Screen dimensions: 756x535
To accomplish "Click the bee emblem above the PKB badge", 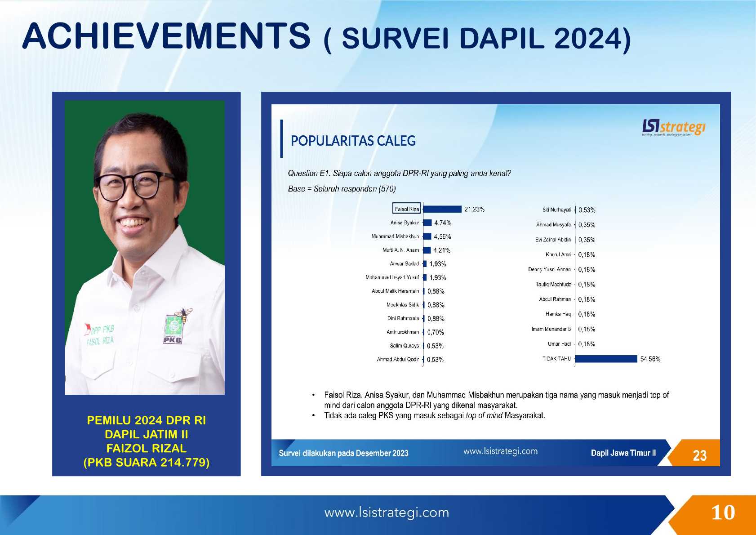I will (184, 314).
